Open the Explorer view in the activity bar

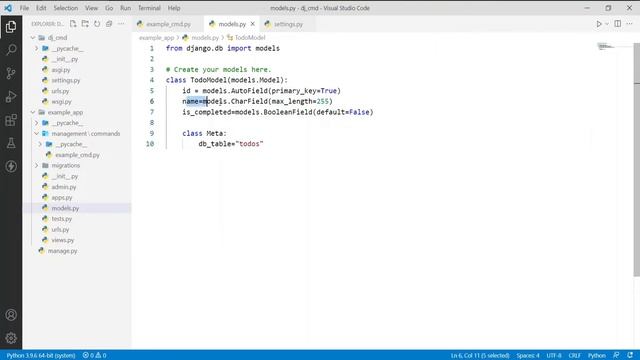click(x=11, y=27)
